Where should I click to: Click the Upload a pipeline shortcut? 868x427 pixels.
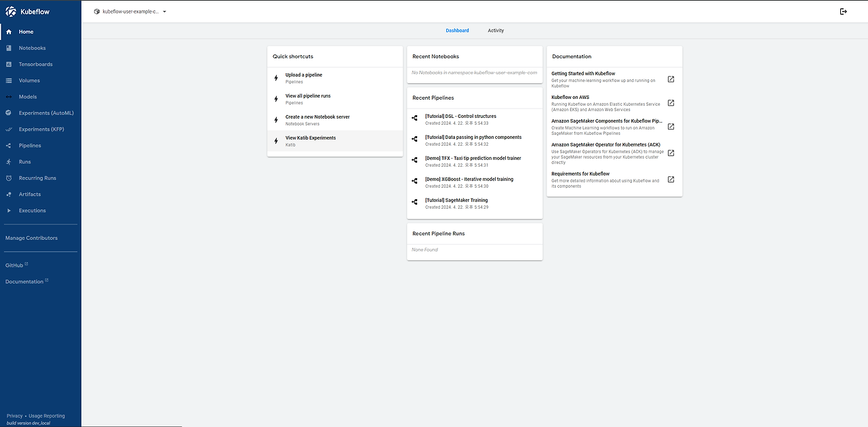tap(335, 78)
